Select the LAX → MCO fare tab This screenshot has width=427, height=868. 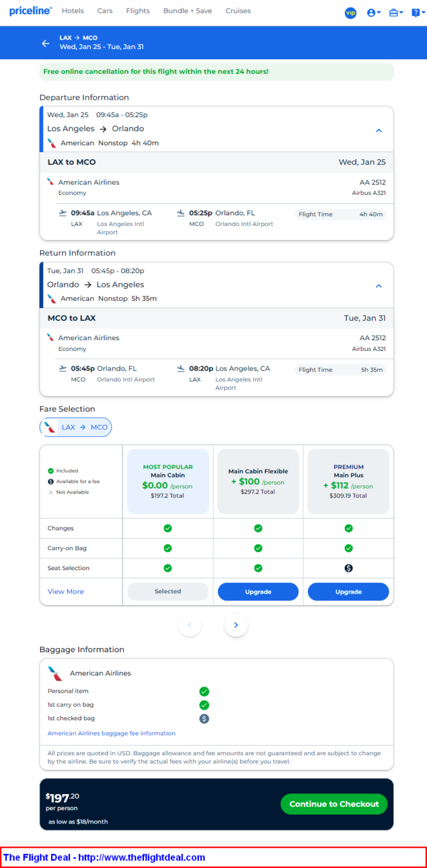click(76, 427)
